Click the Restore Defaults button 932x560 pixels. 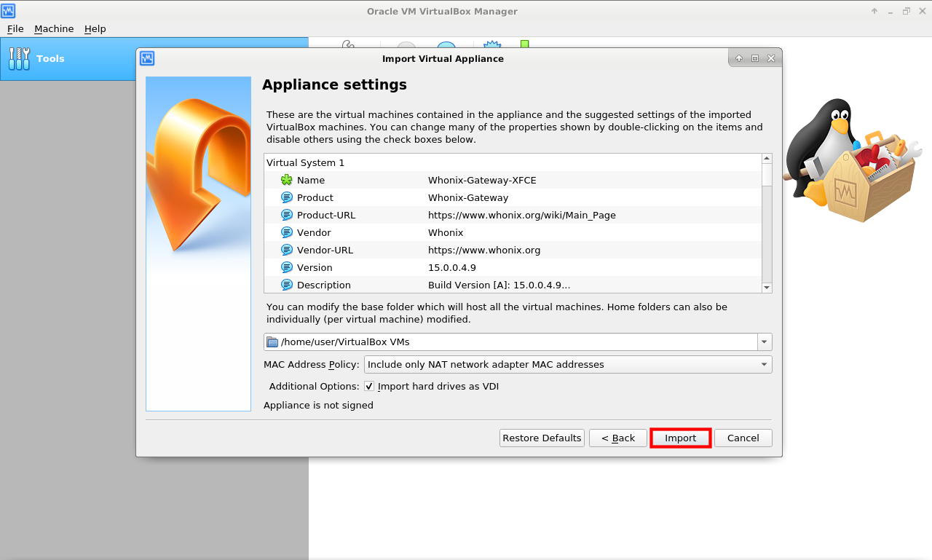point(542,438)
